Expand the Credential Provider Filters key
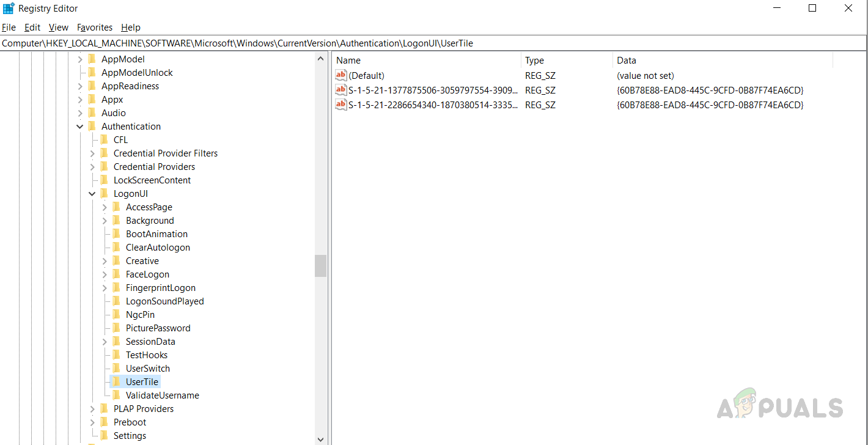Screen dimensions: 868x445 click(92, 153)
